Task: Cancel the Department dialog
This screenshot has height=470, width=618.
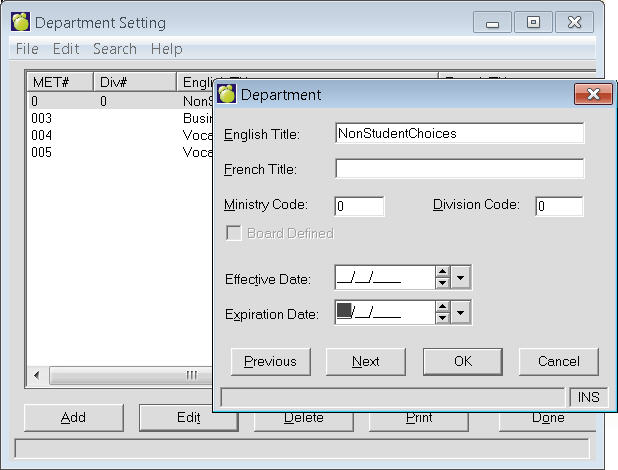Action: (x=558, y=361)
